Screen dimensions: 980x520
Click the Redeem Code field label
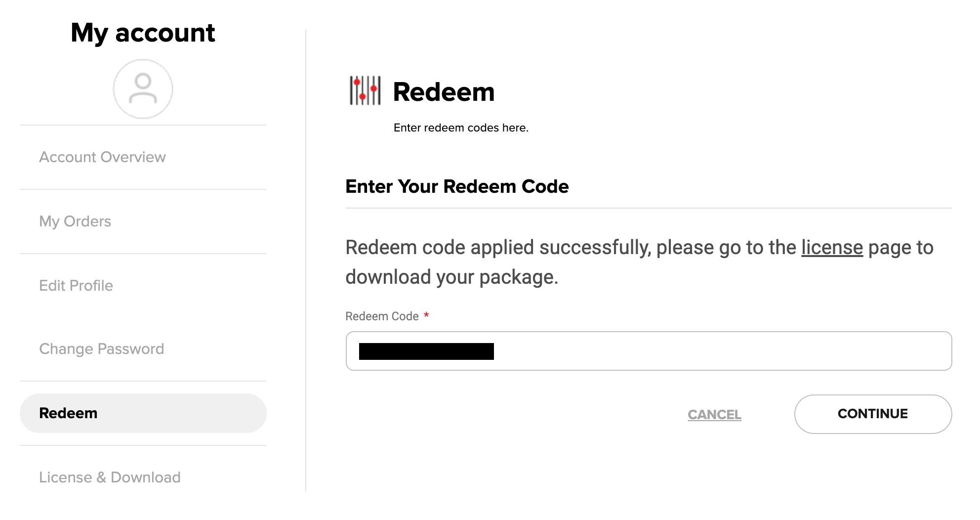pos(383,315)
